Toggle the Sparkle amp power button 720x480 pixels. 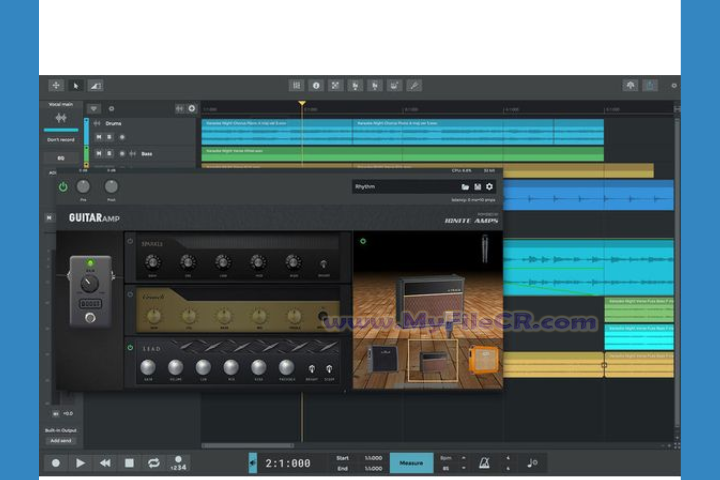pyautogui.click(x=130, y=241)
